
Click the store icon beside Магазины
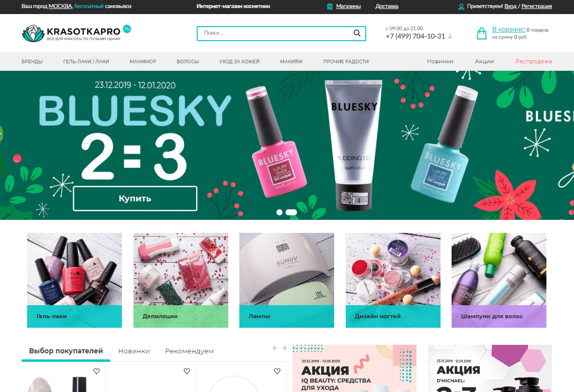(330, 6)
